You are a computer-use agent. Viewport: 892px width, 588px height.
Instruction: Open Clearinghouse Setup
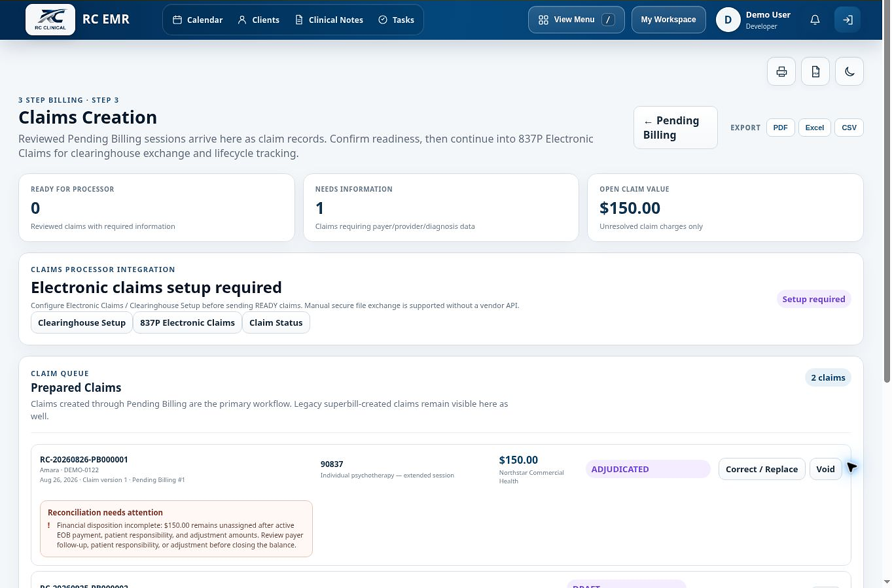point(82,322)
